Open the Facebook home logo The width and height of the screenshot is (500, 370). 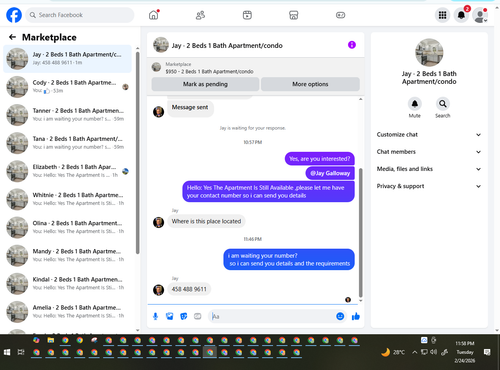[14, 15]
